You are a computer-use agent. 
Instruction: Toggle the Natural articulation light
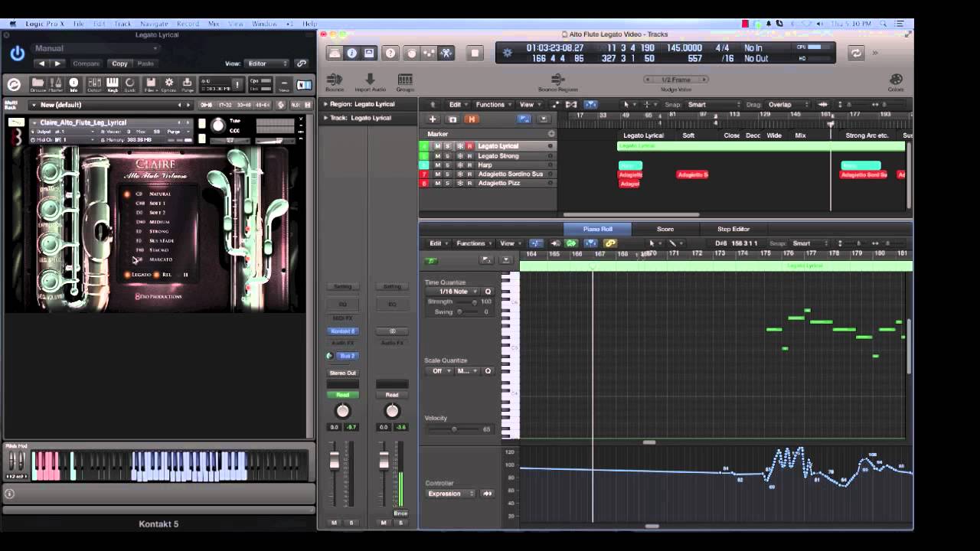coord(127,194)
